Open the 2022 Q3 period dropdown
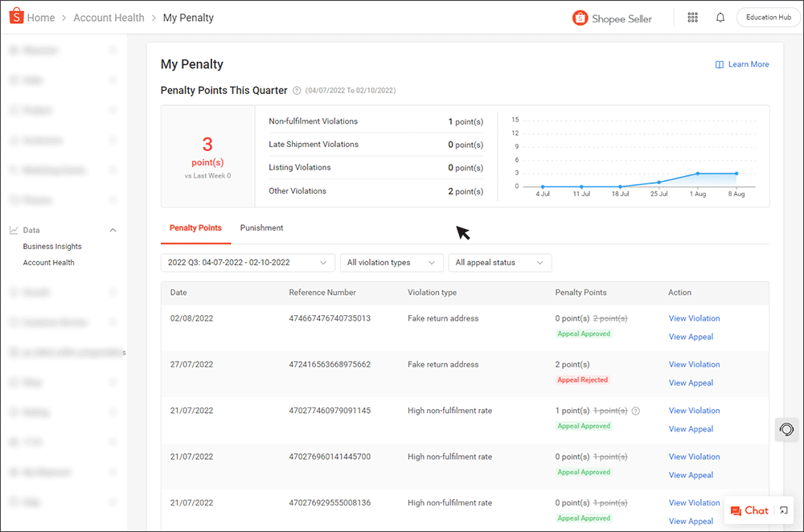This screenshot has height=532, width=804. coord(248,263)
